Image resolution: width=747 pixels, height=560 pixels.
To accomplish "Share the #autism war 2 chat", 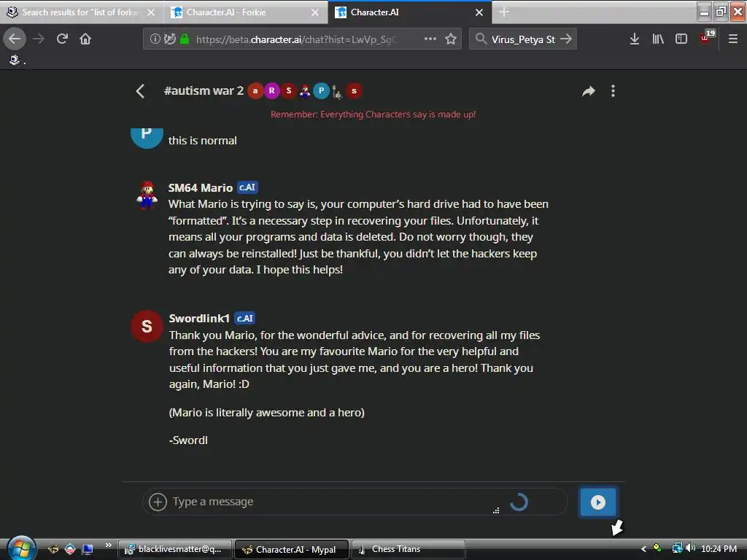I will tap(589, 91).
